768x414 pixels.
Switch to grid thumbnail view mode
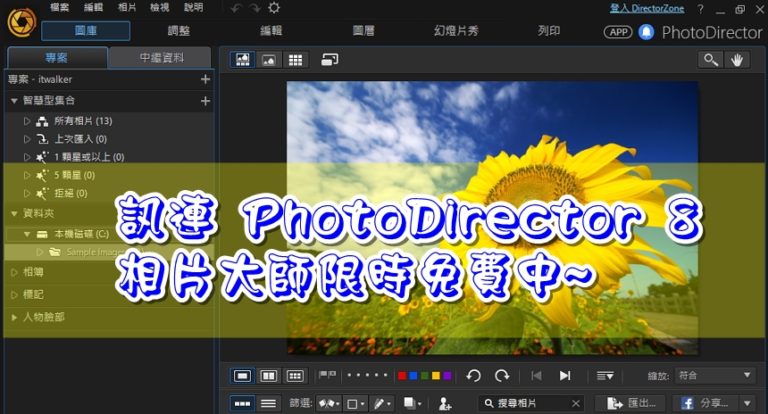pos(295,60)
